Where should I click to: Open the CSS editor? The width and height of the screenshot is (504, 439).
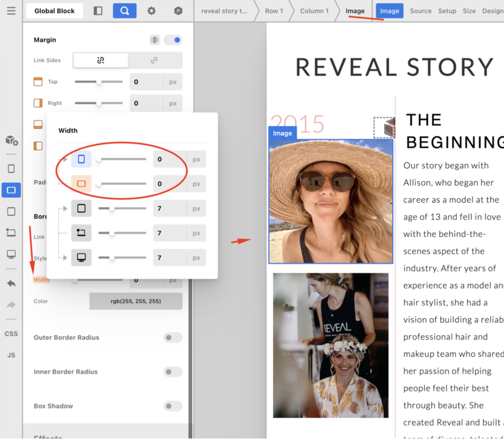[11, 334]
